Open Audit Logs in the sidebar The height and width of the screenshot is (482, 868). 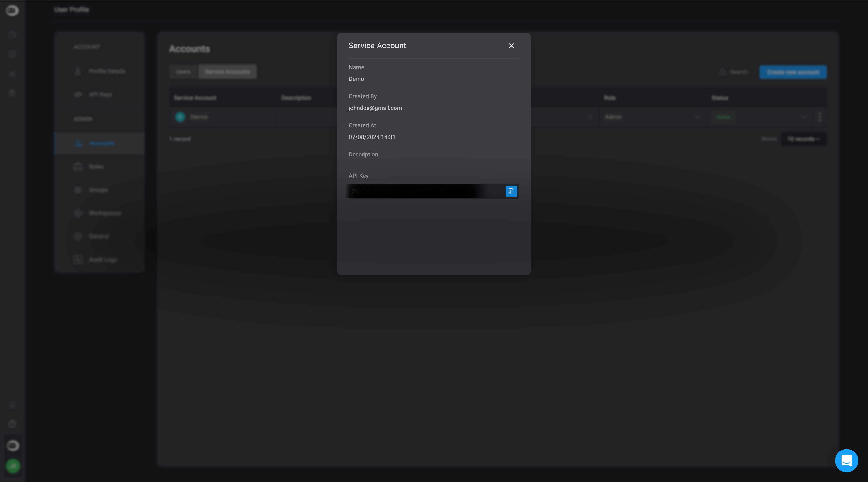(x=100, y=260)
